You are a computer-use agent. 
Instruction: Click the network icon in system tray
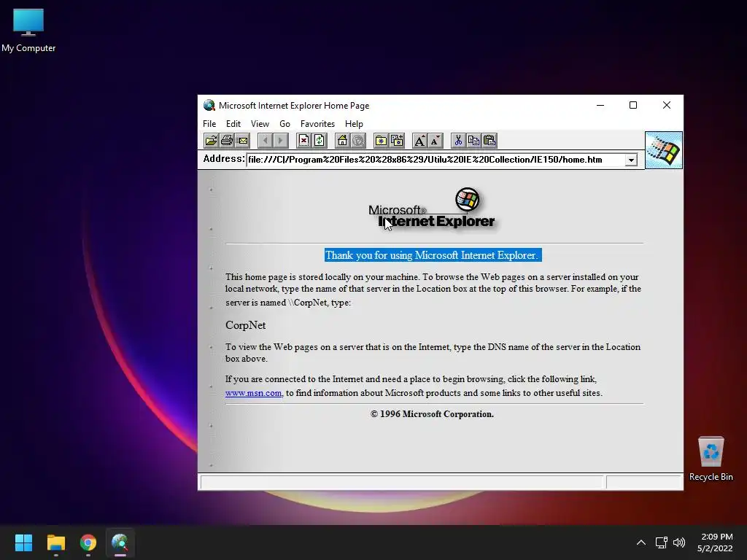pyautogui.click(x=661, y=542)
